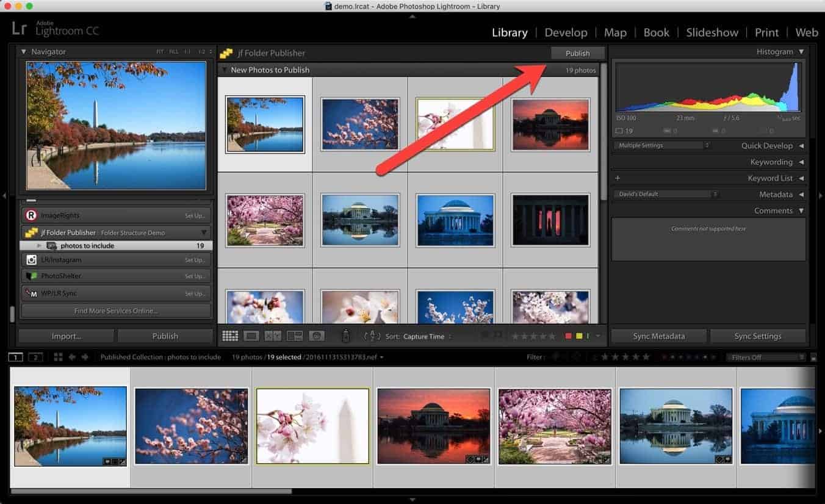
Task: Expand the Keywording panel
Action: (x=801, y=162)
